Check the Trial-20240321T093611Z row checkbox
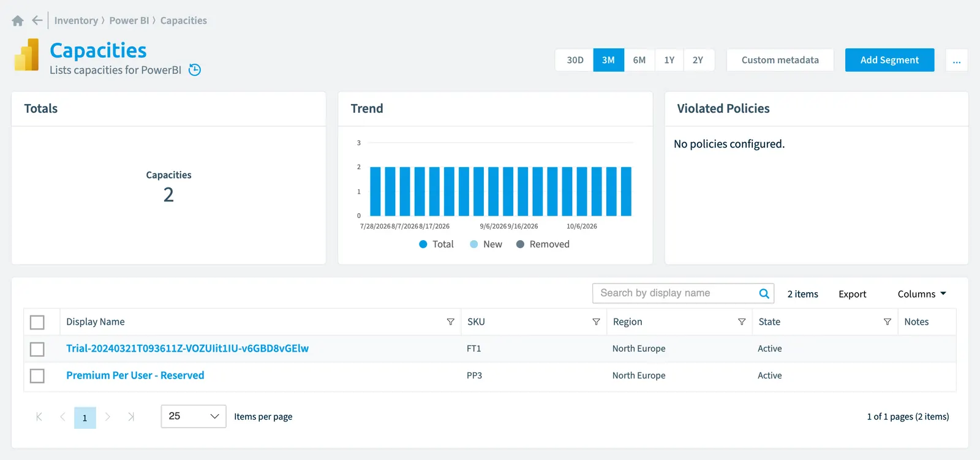Viewport: 980px width, 460px height. [37, 349]
